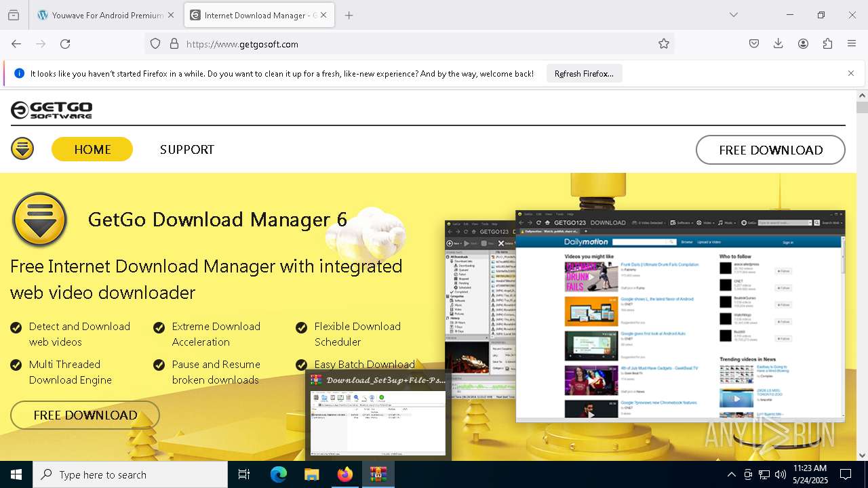Click the Flexible Download Scheduler text
The width and height of the screenshot is (868, 488).
coord(357,334)
